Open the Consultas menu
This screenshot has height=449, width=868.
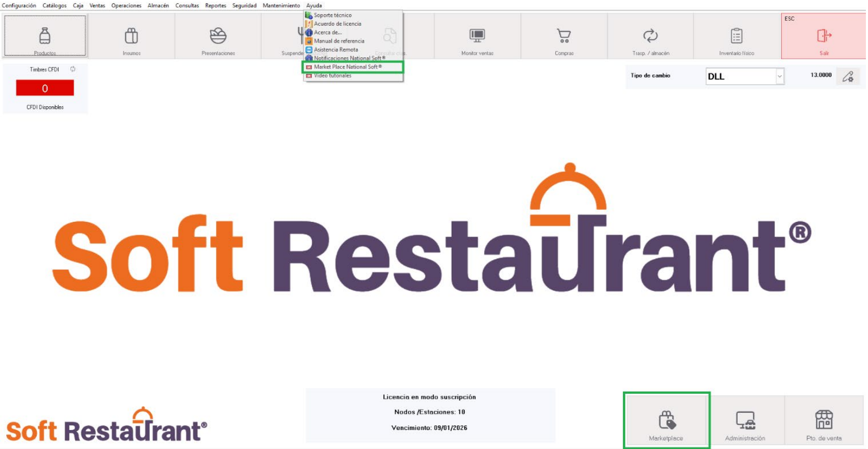click(187, 5)
